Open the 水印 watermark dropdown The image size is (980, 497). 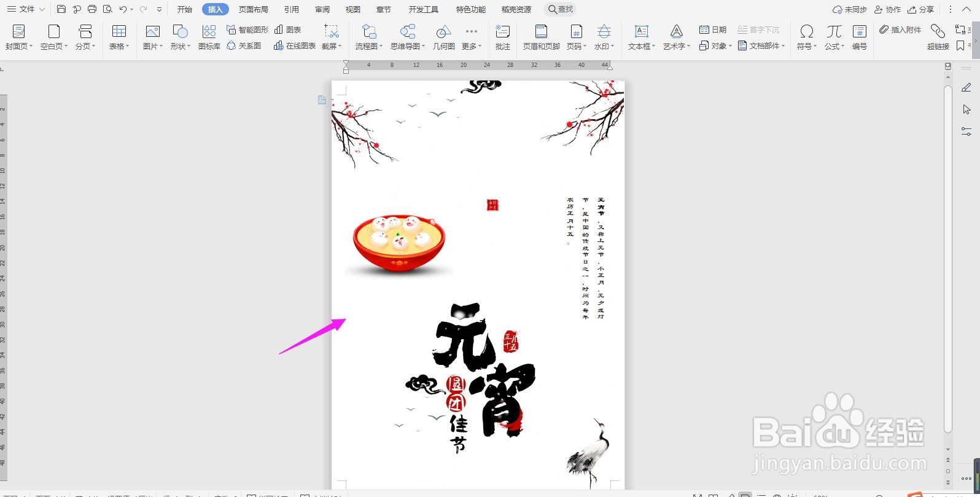[x=604, y=37]
